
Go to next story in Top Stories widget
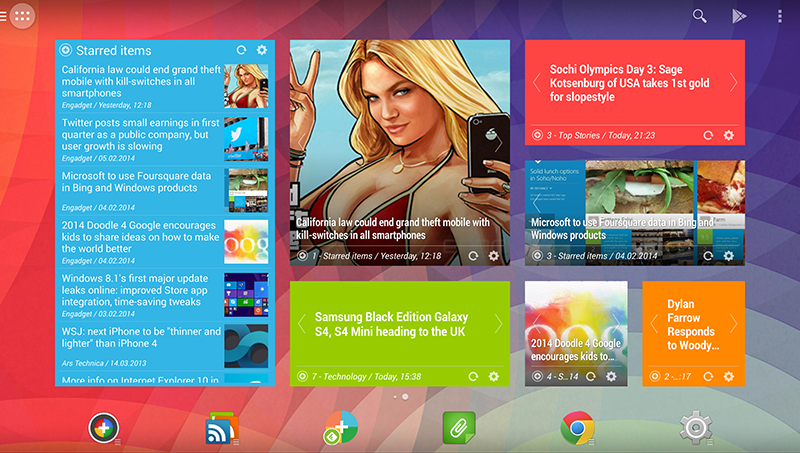[x=733, y=83]
